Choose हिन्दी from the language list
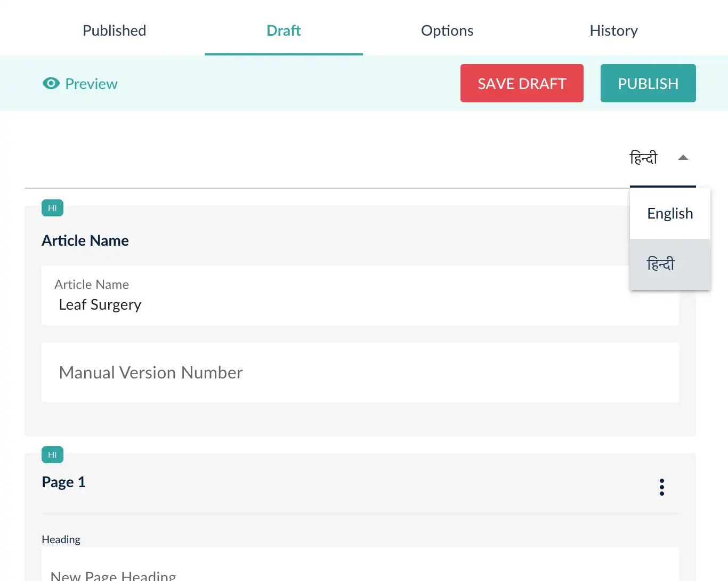Screen dimensions: 728x581 pyautogui.click(x=670, y=264)
